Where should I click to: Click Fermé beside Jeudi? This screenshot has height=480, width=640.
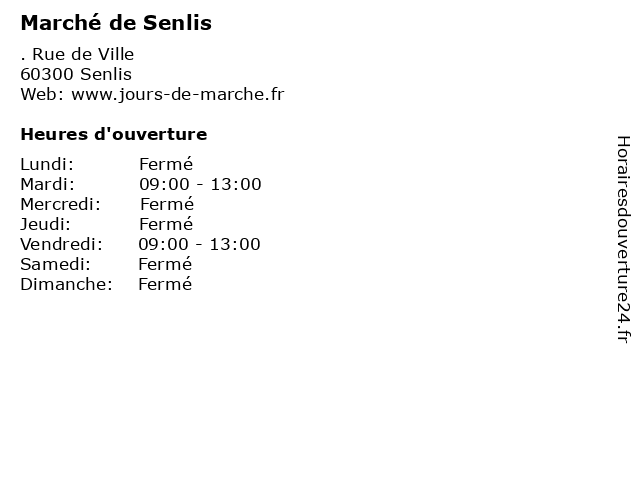click(166, 224)
